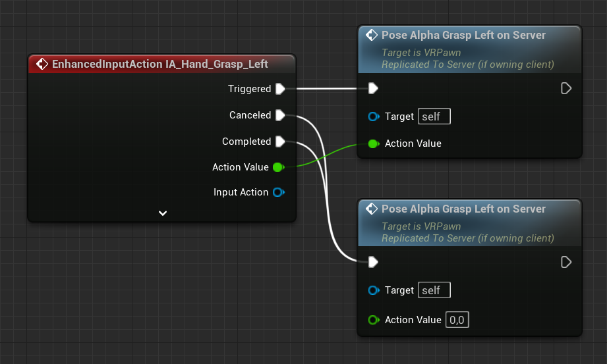Click the lower node's blue Target input pin

tap(374, 290)
